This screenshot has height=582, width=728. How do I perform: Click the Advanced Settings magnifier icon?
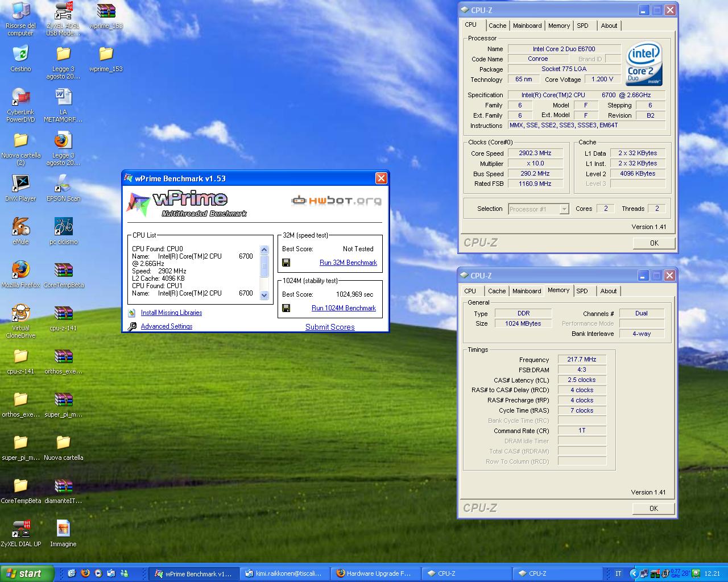click(132, 326)
